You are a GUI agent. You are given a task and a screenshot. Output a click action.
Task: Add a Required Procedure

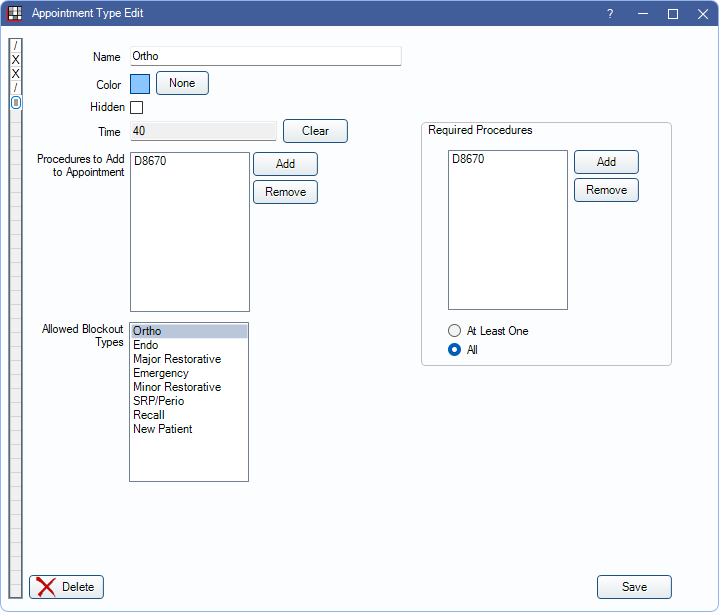tap(606, 162)
